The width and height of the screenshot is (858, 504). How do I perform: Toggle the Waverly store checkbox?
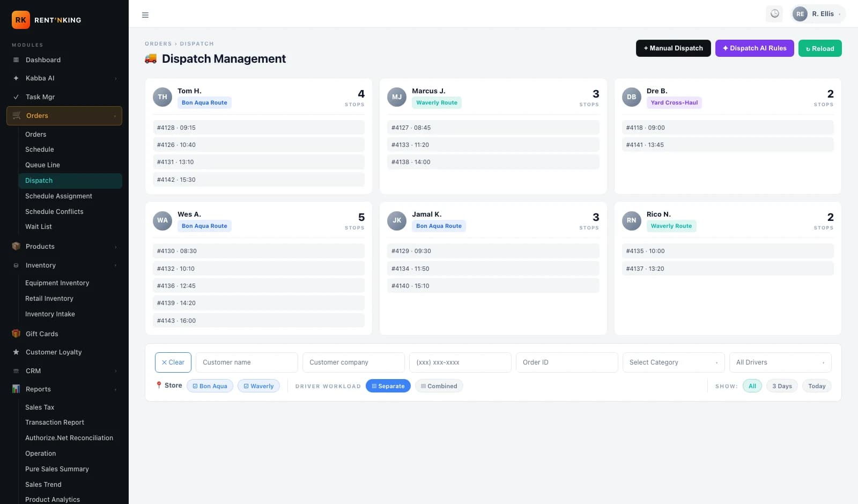[258, 386]
